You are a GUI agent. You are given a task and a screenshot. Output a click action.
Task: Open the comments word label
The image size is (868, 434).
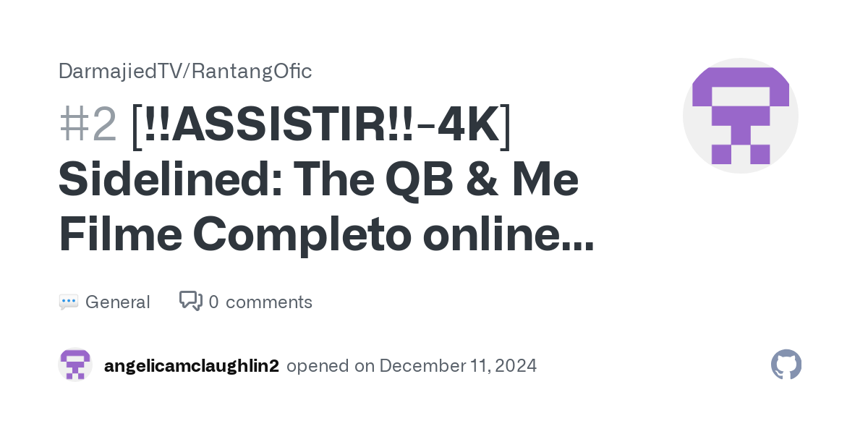pyautogui.click(x=269, y=302)
